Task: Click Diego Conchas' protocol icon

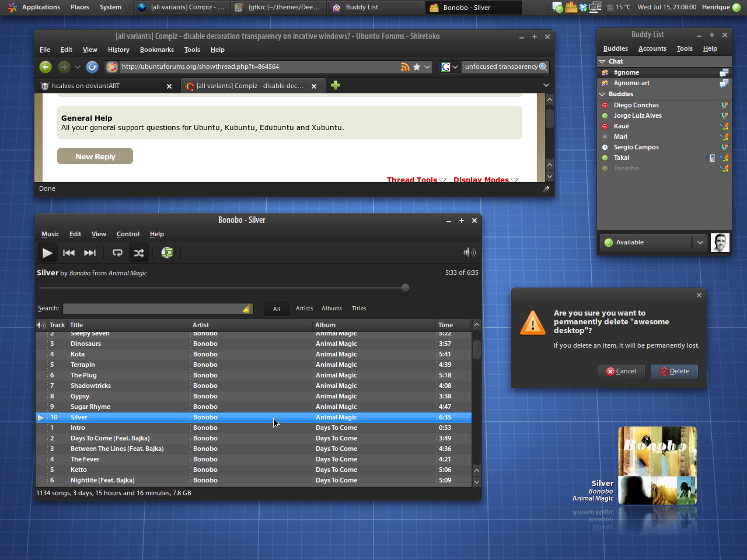Action: click(x=724, y=106)
